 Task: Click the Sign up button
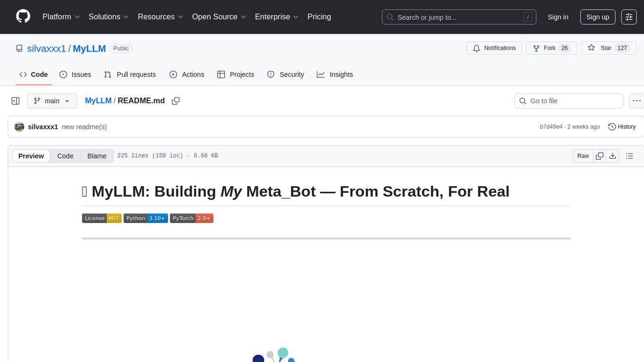coord(598,17)
